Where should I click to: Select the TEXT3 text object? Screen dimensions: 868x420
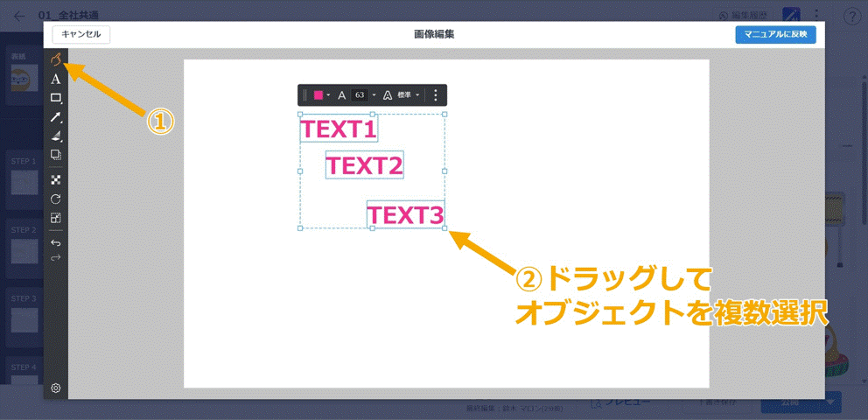(406, 214)
